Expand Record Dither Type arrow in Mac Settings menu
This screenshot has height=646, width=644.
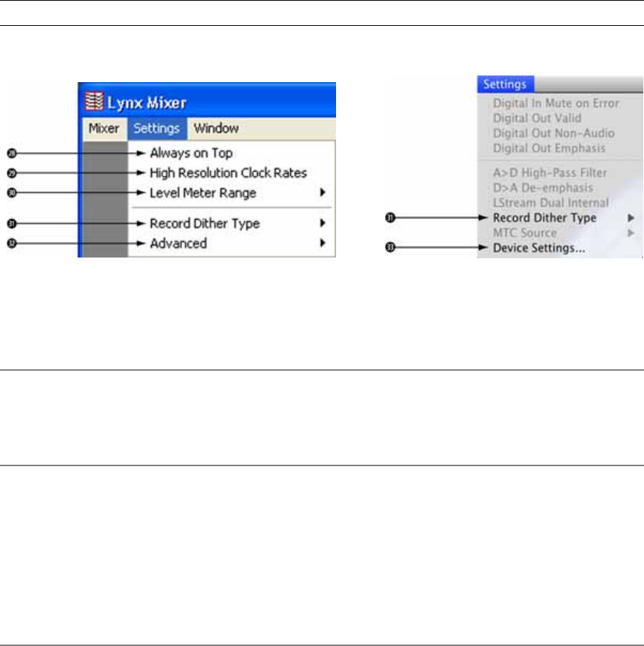click(631, 218)
